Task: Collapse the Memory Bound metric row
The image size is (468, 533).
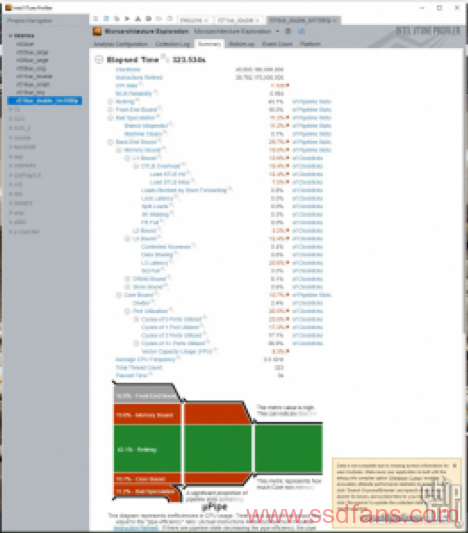Action: coord(119,150)
